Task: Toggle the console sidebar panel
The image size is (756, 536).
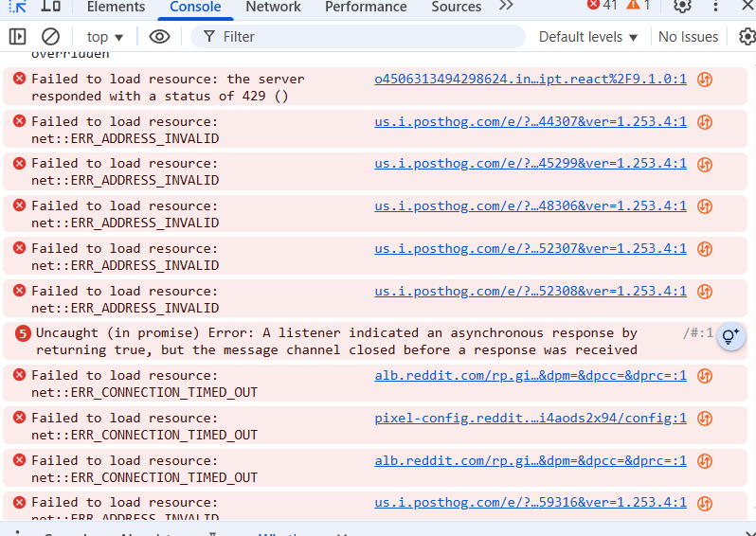Action: [x=17, y=37]
